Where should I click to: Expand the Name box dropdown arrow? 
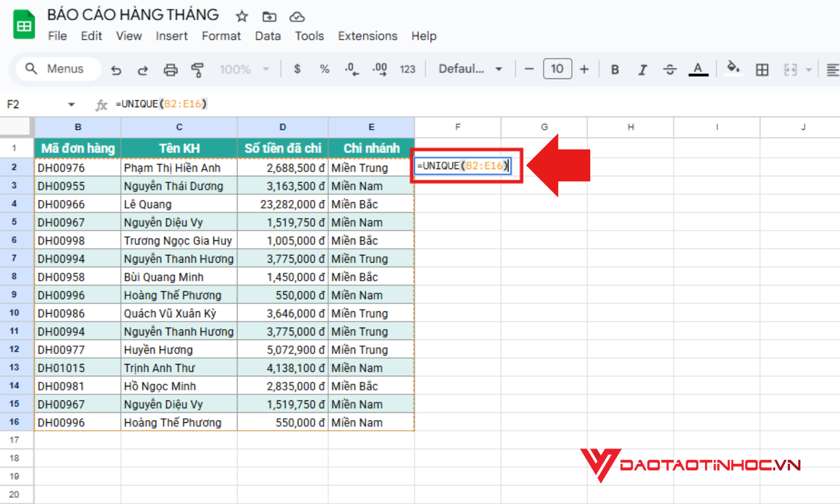coord(71,105)
